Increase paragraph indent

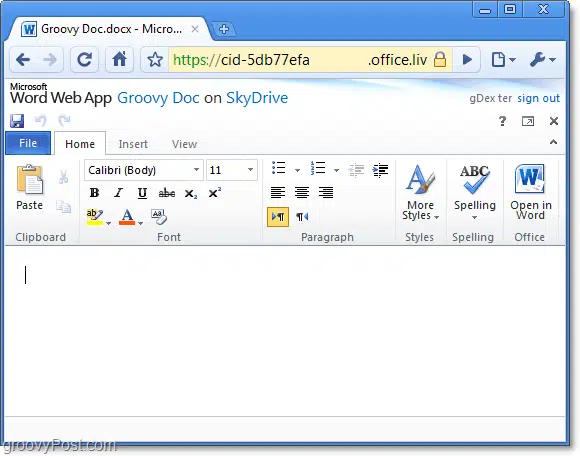pos(380,170)
